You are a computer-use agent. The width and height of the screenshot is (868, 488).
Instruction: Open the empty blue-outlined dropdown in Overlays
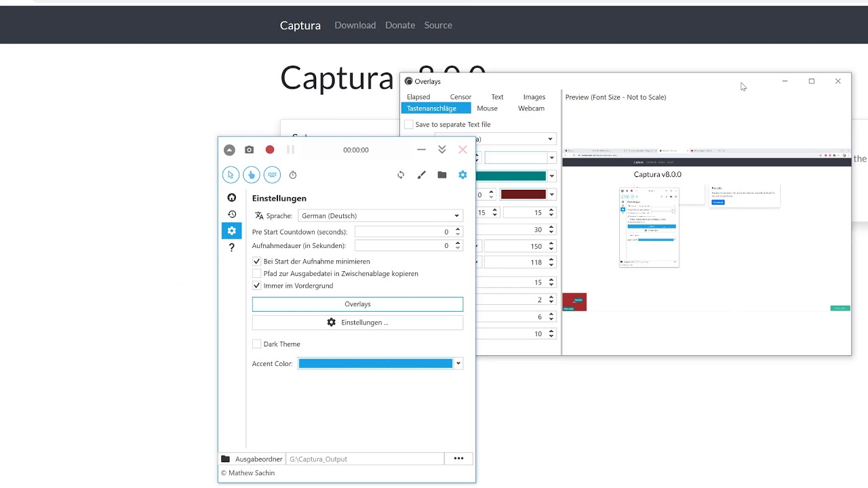tap(520, 158)
